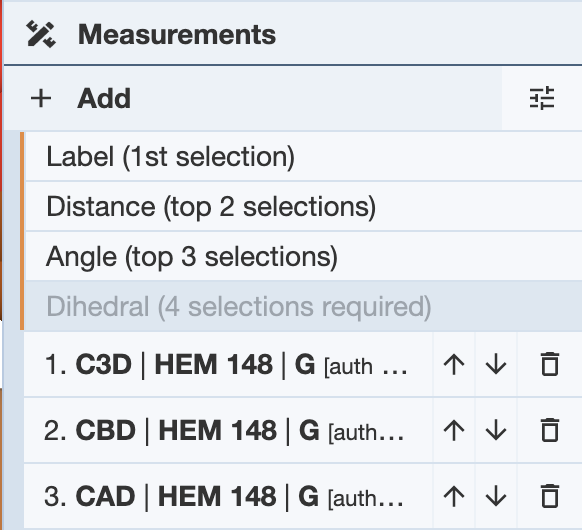Click the measurement options sliders icon
This screenshot has width=582, height=530.
542,98
